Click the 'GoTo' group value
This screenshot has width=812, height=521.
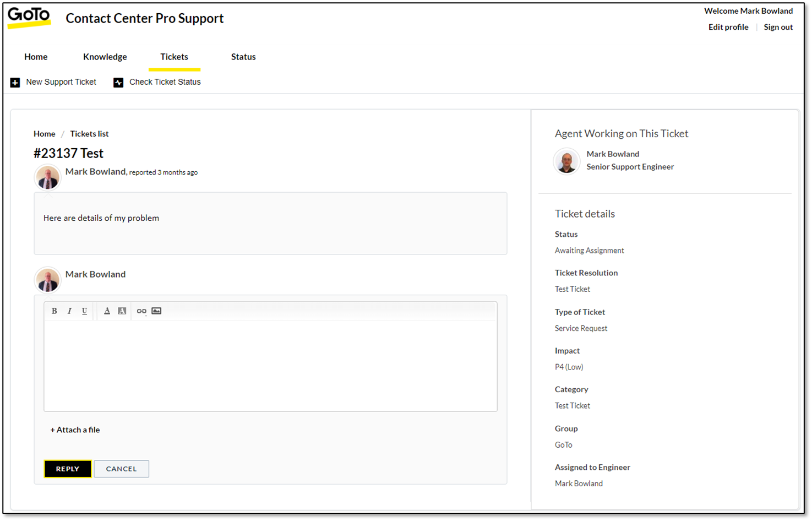tap(563, 445)
